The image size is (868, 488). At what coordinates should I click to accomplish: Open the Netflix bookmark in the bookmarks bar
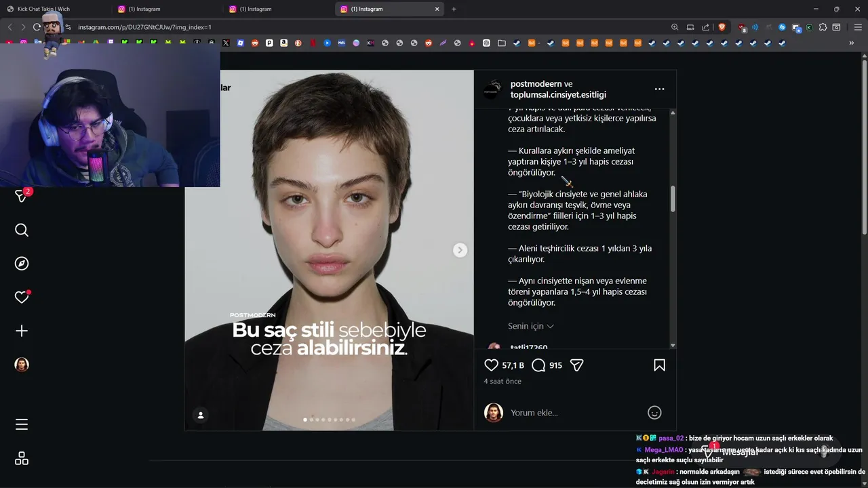click(x=313, y=43)
